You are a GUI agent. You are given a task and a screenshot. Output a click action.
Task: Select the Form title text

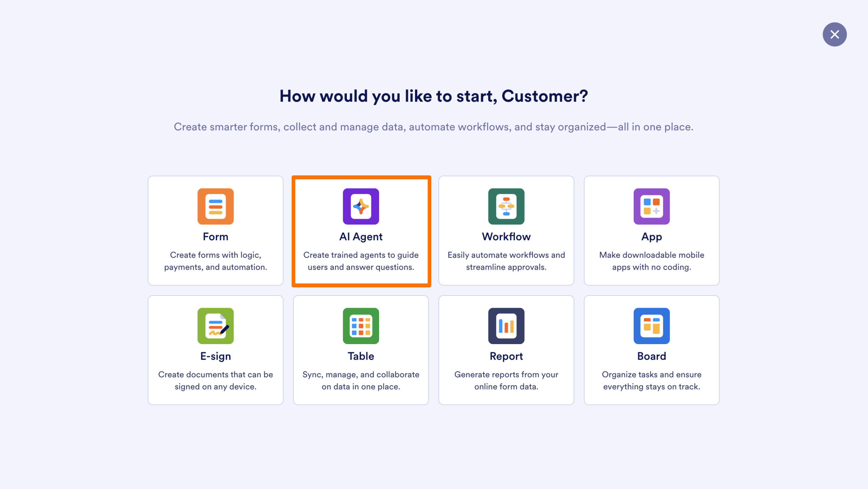(x=216, y=237)
